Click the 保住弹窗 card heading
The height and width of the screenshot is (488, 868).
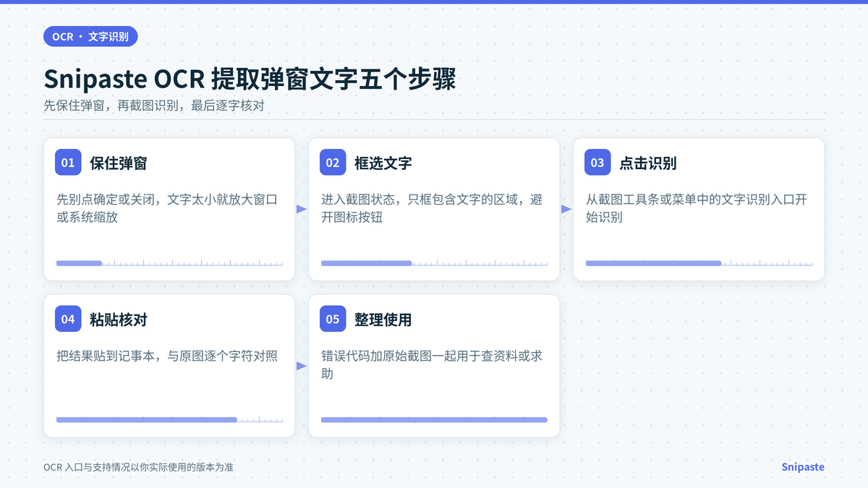tap(119, 163)
